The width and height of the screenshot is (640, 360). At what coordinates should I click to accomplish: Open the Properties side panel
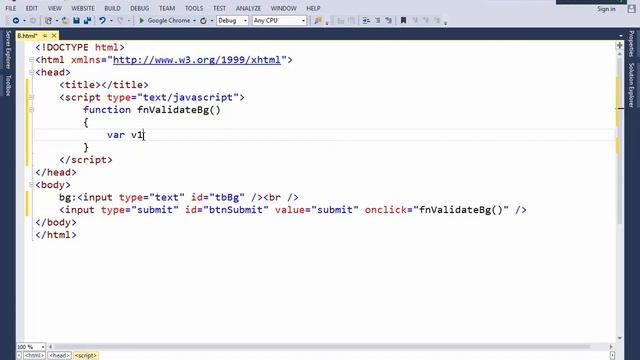(631, 44)
